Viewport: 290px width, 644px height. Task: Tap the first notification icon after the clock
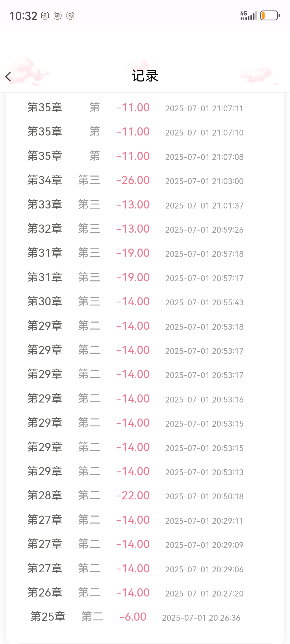point(45,16)
